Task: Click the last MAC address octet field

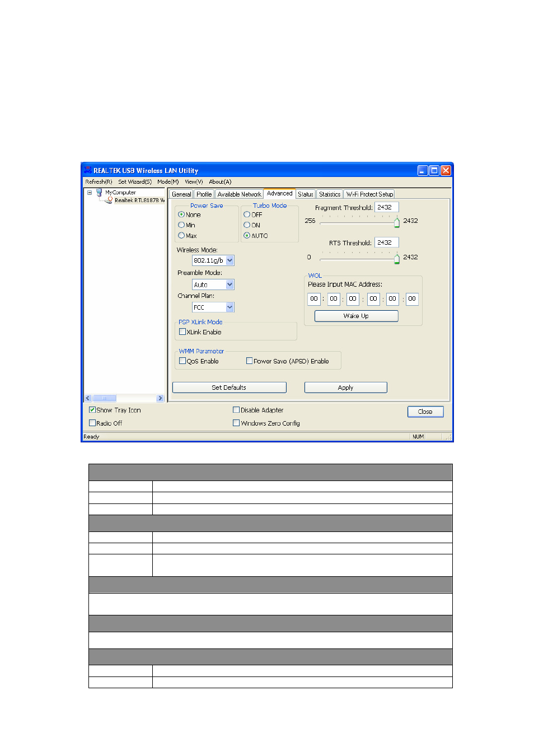Action: [412, 299]
